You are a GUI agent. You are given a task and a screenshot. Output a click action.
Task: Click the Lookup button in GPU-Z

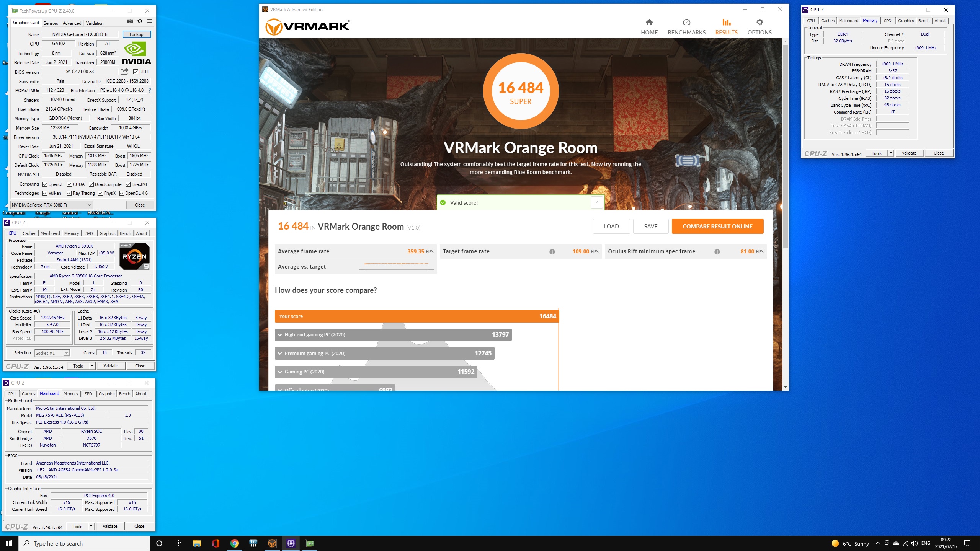pos(136,34)
